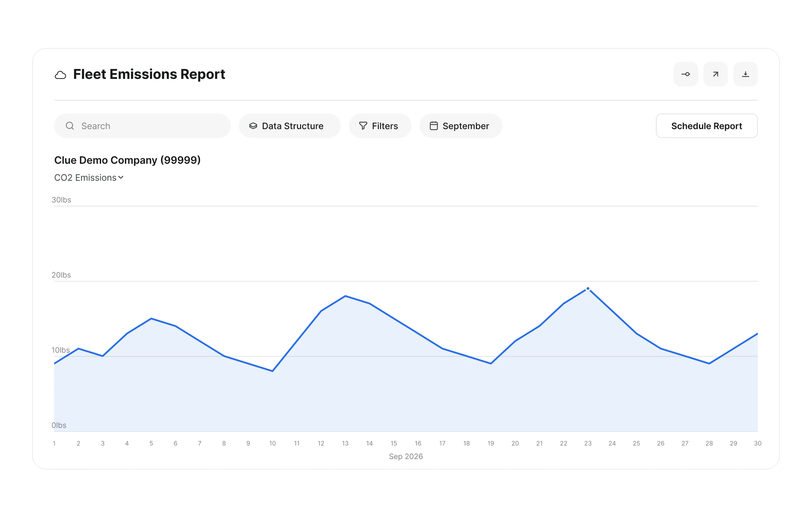This screenshot has height=523, width=812.
Task: Click the 0lbs y-axis label
Action: [59, 425]
